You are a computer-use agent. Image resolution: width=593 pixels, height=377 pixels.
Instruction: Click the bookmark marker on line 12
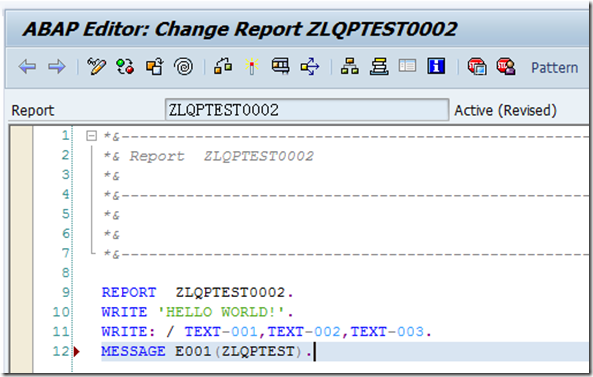coord(77,351)
